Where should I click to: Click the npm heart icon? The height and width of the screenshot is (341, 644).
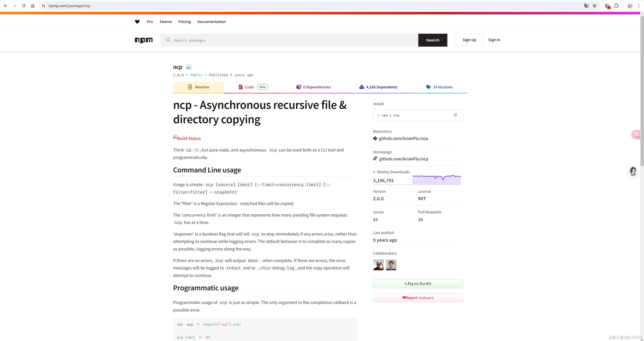click(x=137, y=22)
